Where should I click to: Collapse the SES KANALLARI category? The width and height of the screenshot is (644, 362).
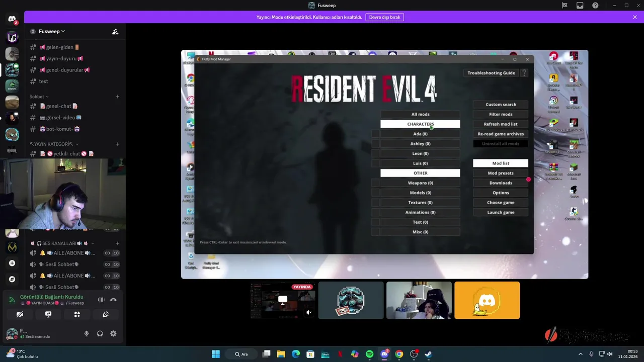(62, 243)
